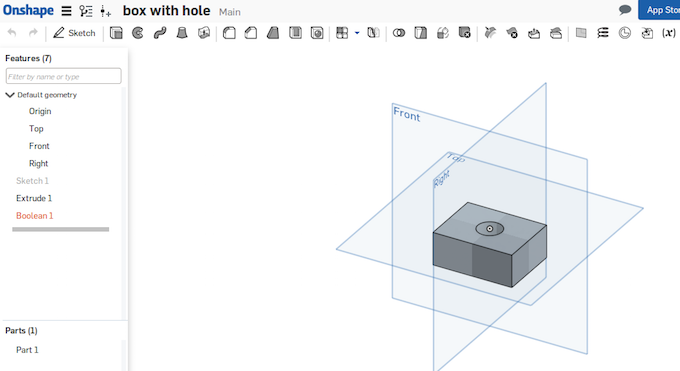Click the Front plane label in viewport

406,114
